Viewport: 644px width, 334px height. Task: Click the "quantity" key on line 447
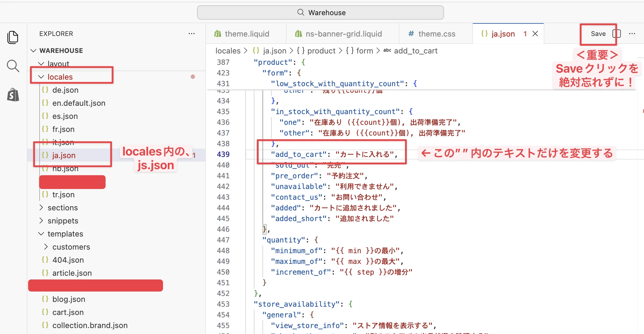coord(284,240)
